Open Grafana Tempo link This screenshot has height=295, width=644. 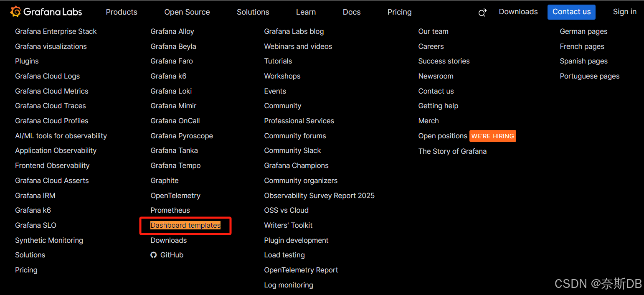point(175,165)
